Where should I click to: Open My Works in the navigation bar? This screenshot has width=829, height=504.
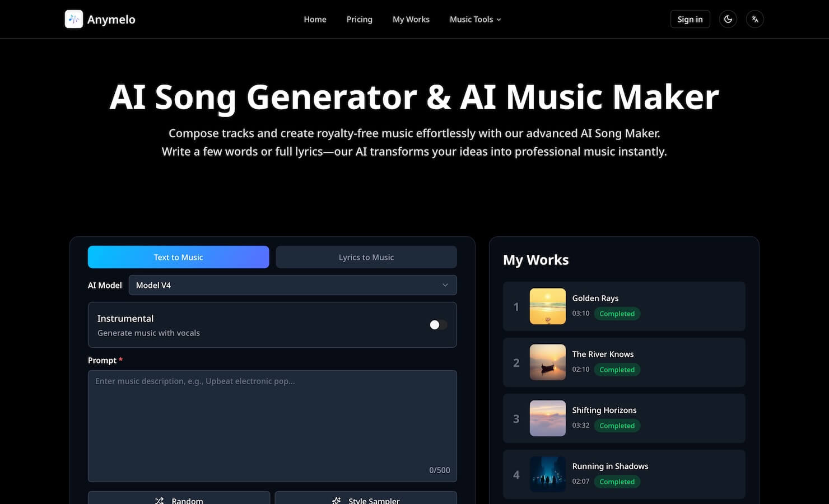[x=411, y=19]
